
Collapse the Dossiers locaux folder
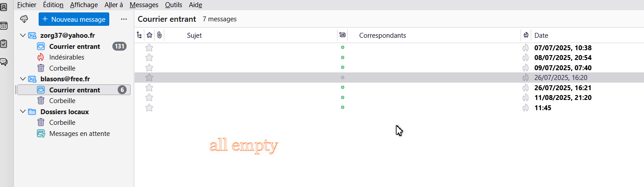click(23, 111)
